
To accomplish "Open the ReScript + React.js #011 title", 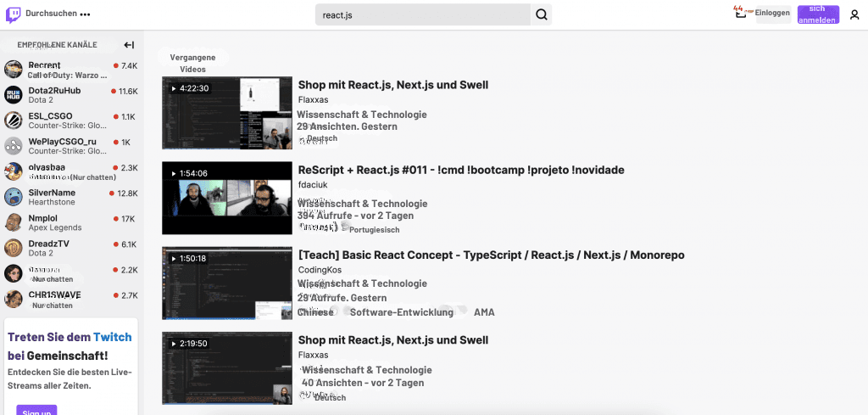I will coord(461,170).
